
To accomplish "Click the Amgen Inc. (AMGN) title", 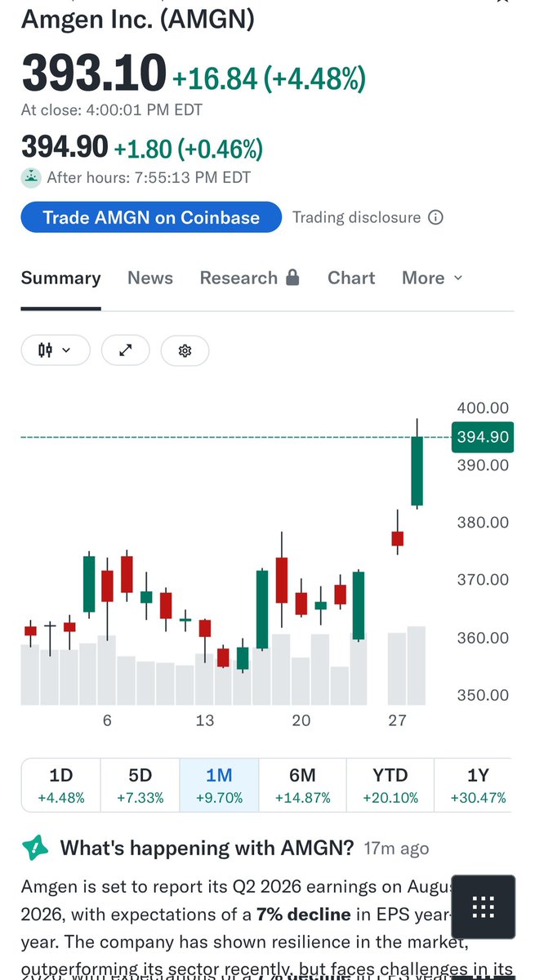I will point(137,19).
